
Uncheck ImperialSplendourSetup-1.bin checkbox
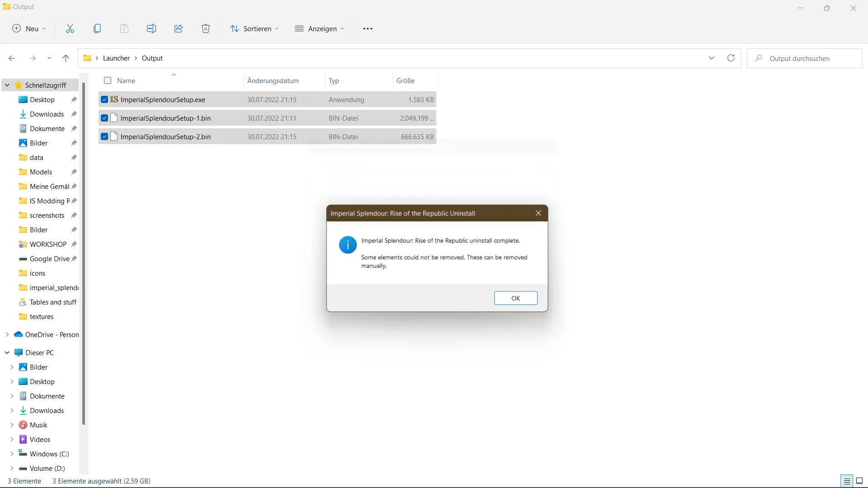coord(104,118)
